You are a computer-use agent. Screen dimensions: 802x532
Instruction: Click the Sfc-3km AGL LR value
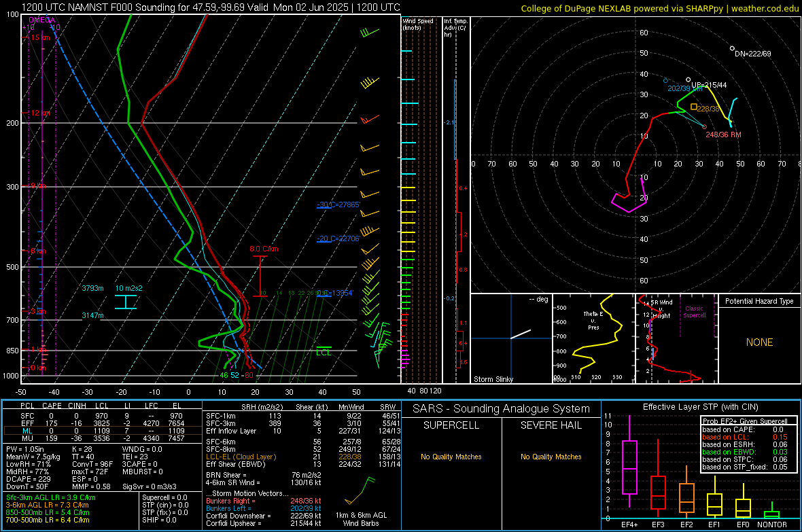(51, 497)
